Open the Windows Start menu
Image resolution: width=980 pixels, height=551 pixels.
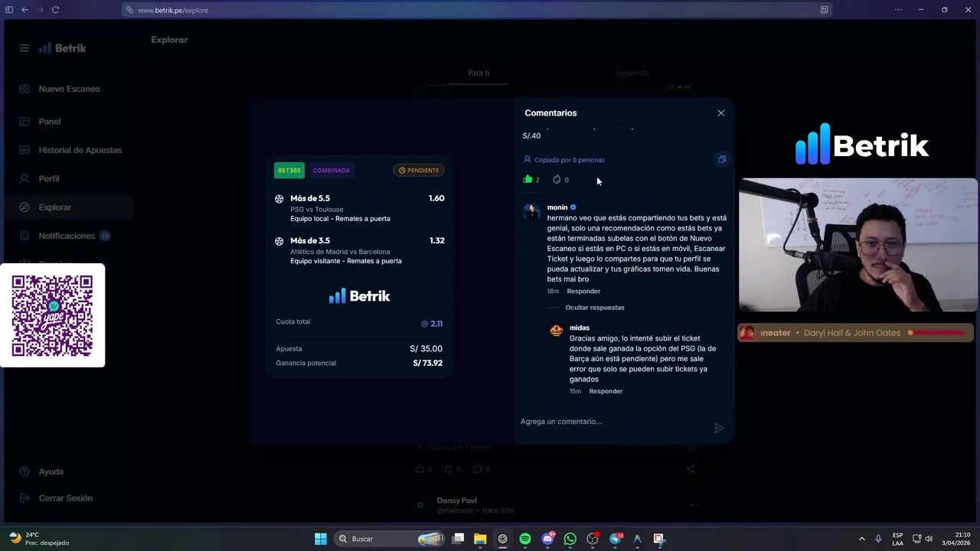click(321, 539)
